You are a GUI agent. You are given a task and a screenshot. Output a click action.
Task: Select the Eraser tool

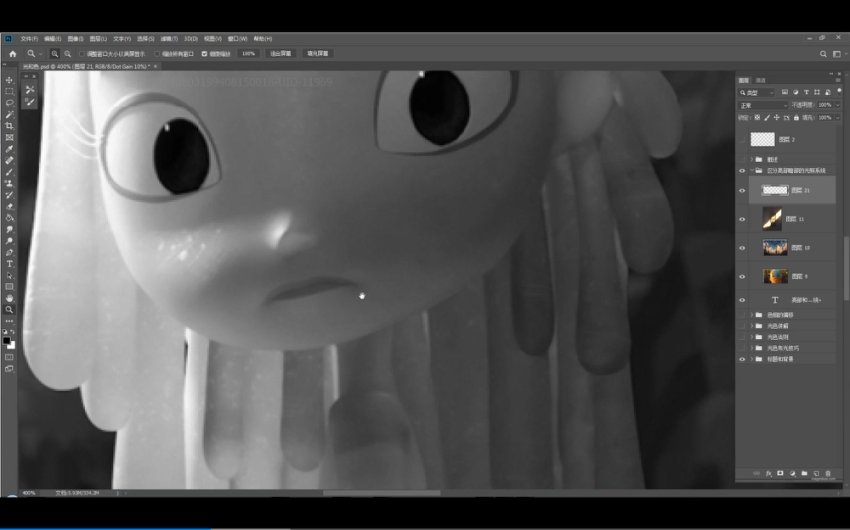coord(9,206)
